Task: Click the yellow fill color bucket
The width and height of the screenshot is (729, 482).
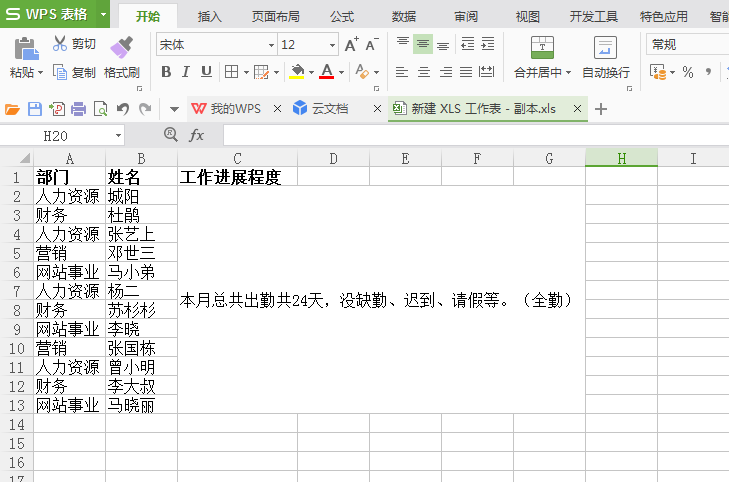Action: [297, 72]
